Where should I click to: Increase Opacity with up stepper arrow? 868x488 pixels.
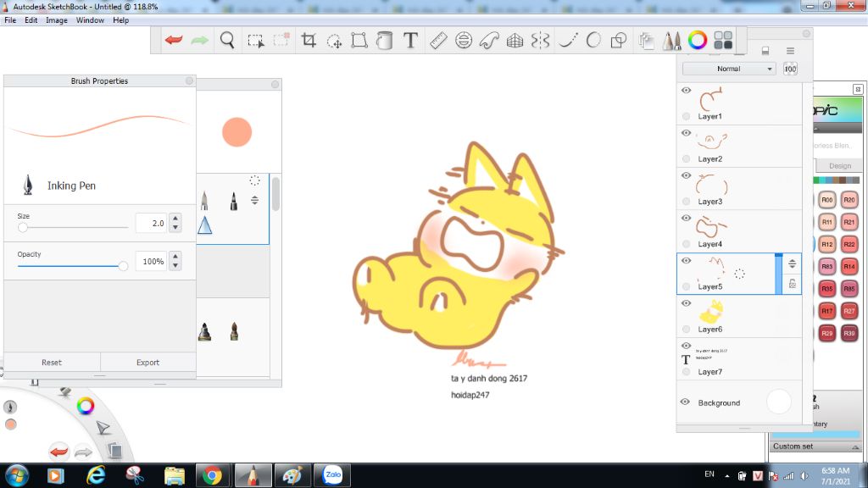tap(175, 256)
